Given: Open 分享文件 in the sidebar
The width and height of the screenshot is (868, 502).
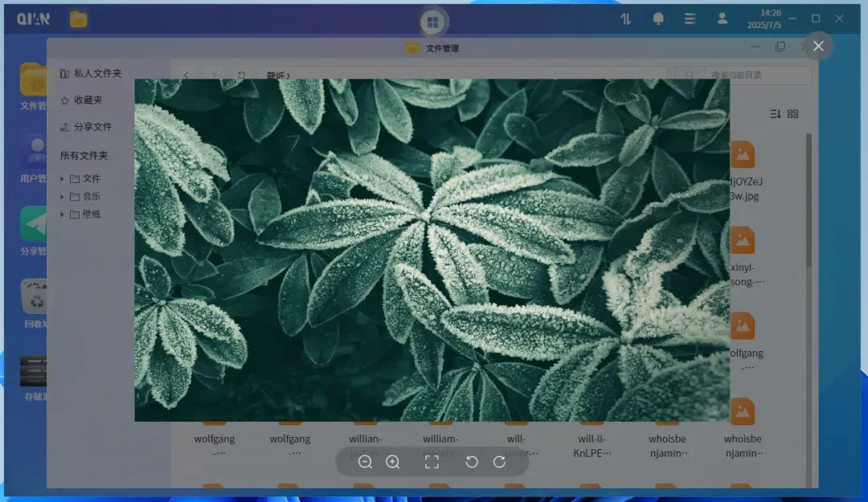Looking at the screenshot, I should click(x=86, y=127).
